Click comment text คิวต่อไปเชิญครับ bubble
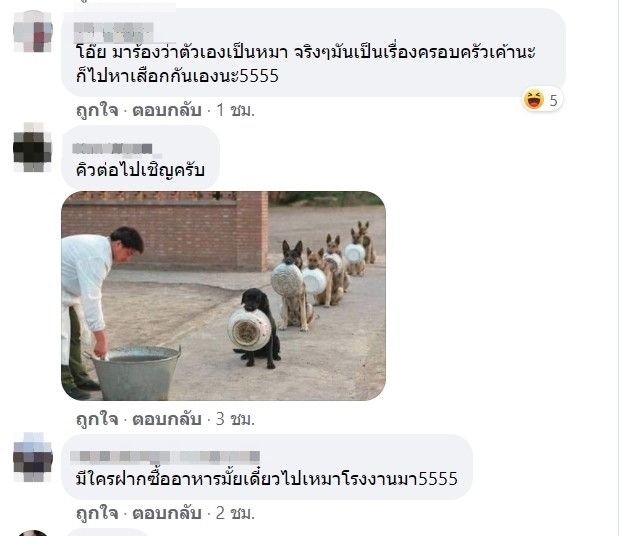The image size is (619, 536). click(141, 158)
